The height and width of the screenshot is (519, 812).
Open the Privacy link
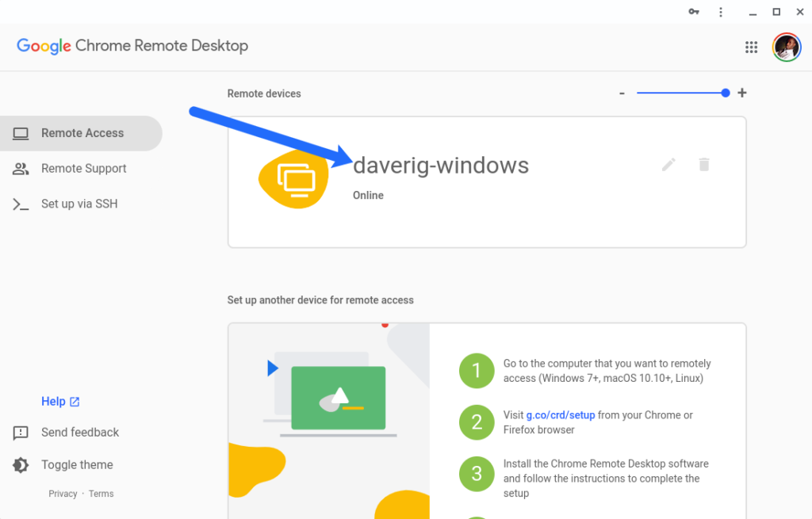63,494
